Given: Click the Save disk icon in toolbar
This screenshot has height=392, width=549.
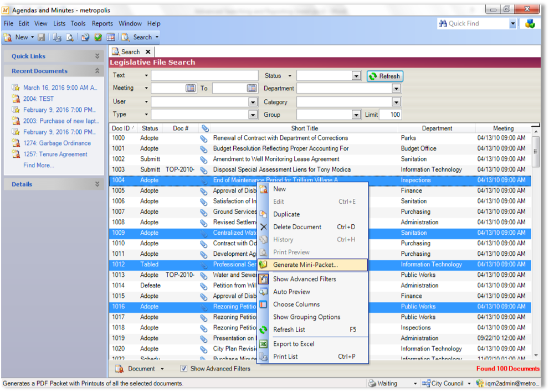Looking at the screenshot, I should tap(42, 37).
